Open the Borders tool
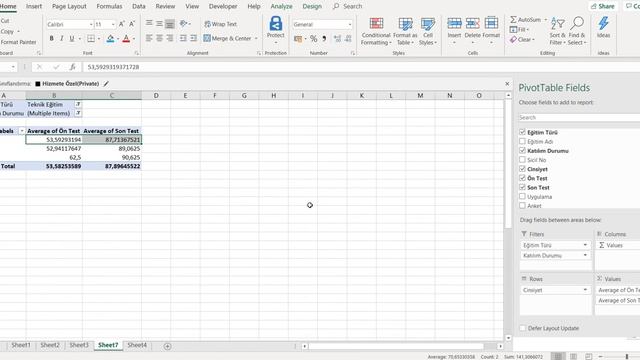This screenshot has height=360, width=640. coord(91,38)
